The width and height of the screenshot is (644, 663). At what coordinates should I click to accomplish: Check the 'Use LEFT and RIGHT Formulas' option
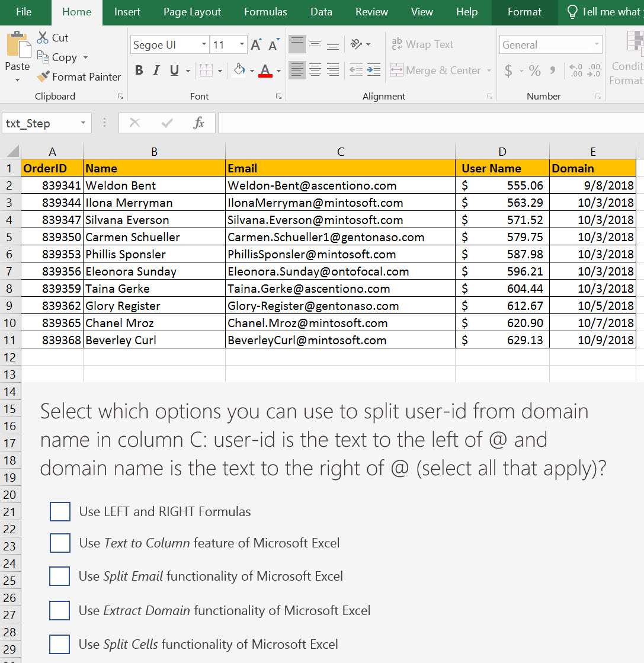59,511
